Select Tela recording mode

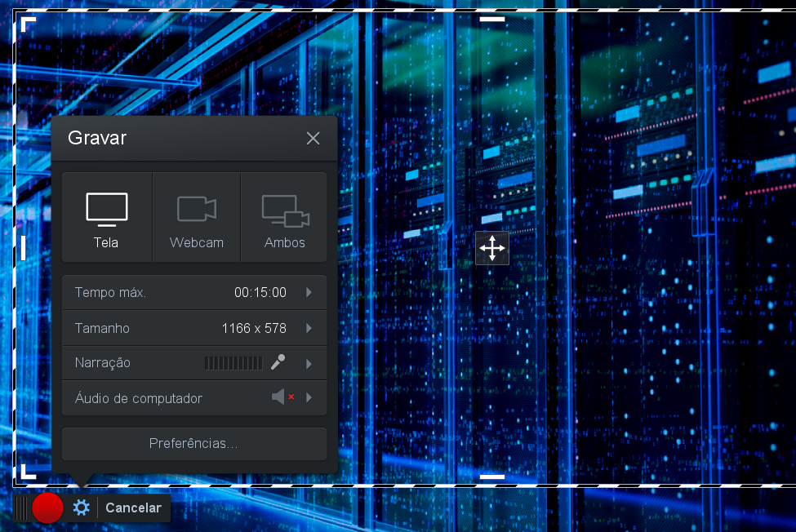[x=106, y=219]
